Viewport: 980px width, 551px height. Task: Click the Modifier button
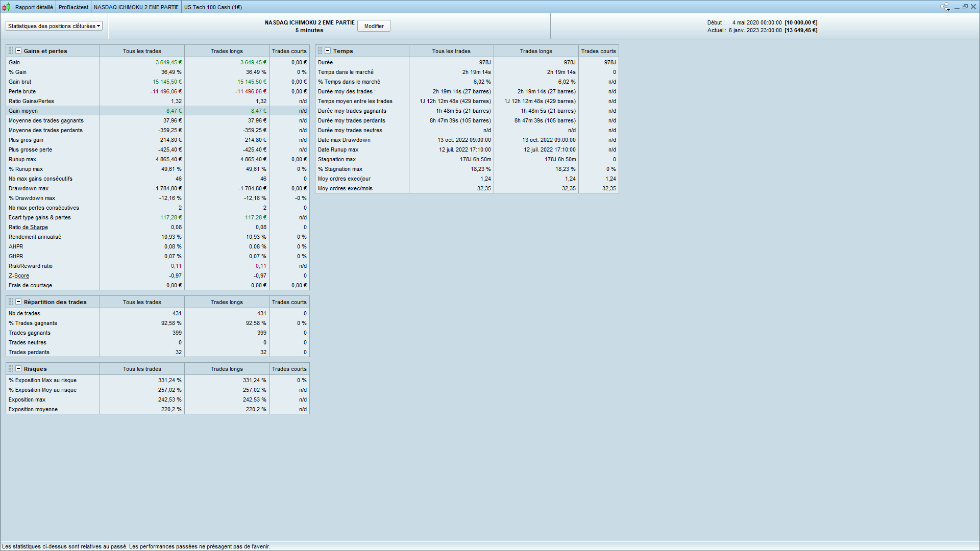374,26
